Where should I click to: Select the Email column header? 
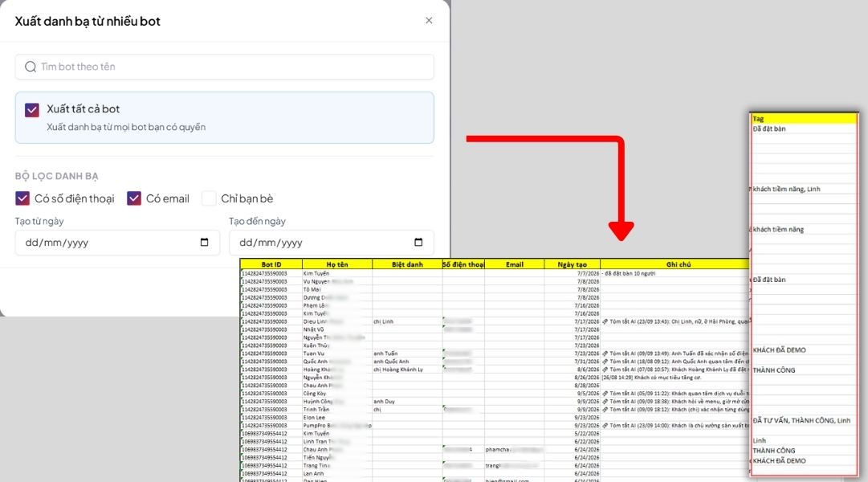click(x=514, y=264)
